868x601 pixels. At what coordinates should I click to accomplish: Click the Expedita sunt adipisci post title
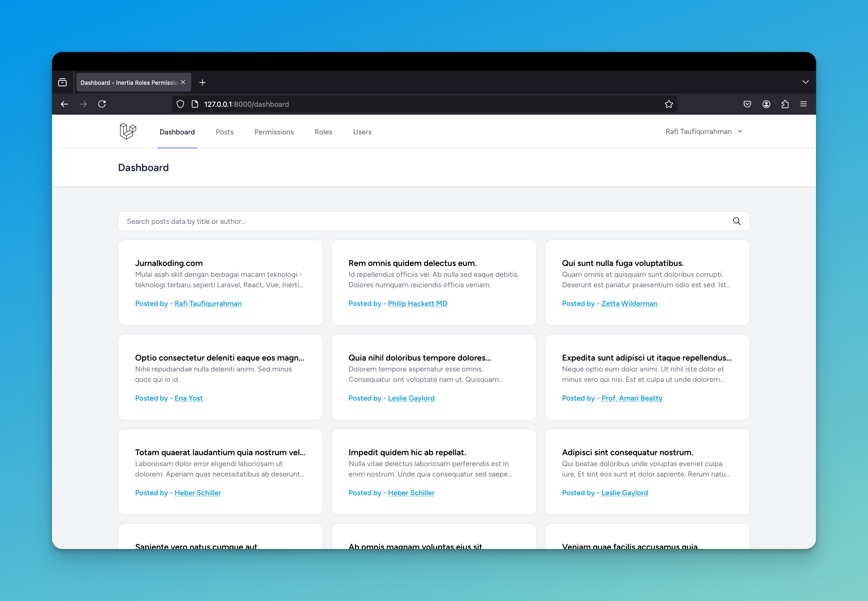click(x=647, y=358)
